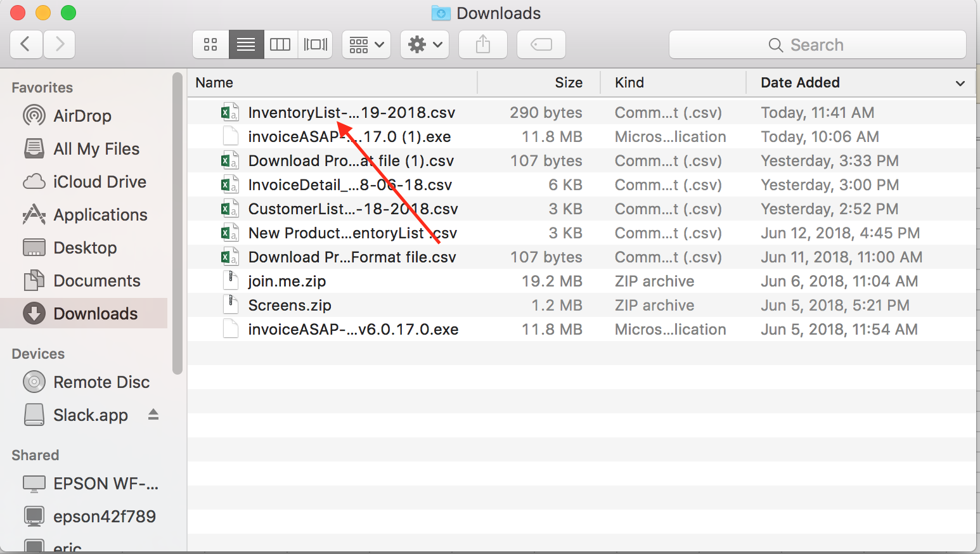Open the Documents folder in sidebar

[x=96, y=281]
